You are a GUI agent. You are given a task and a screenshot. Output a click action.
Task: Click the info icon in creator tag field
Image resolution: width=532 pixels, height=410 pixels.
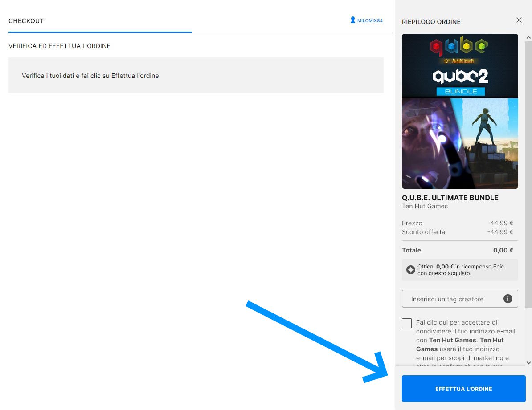pos(507,299)
